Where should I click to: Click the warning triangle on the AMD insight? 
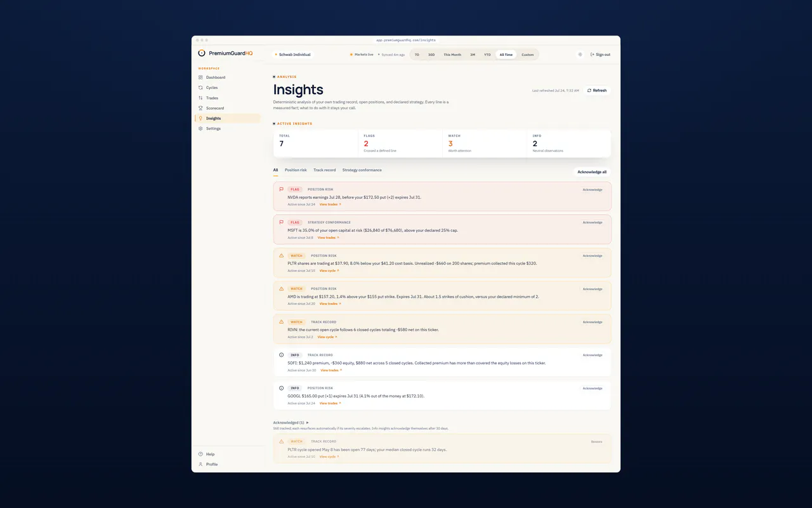281,288
